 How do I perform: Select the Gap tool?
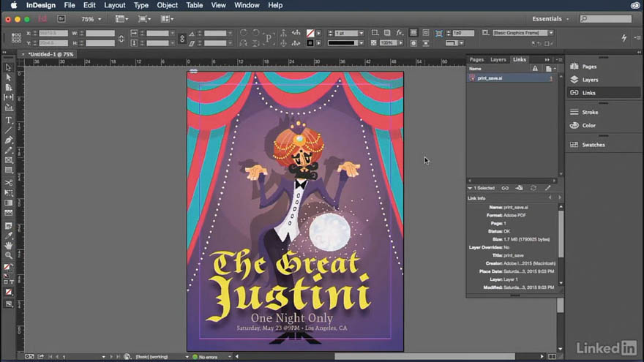(8, 97)
